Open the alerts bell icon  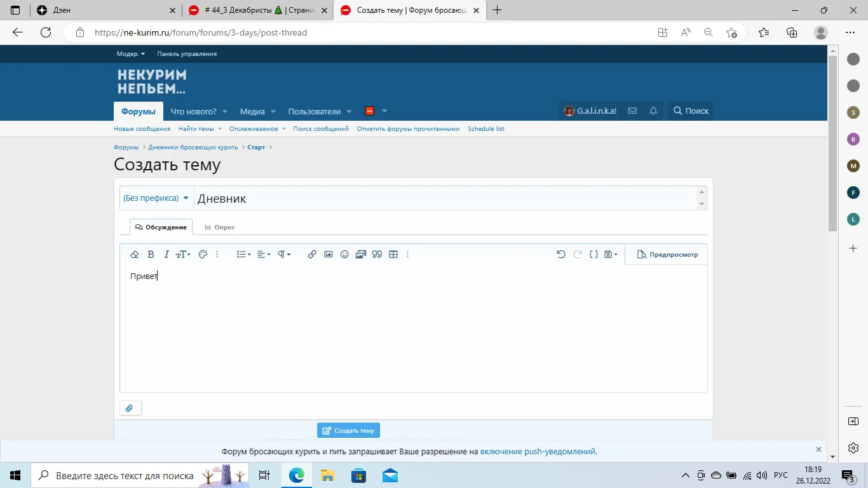point(653,111)
